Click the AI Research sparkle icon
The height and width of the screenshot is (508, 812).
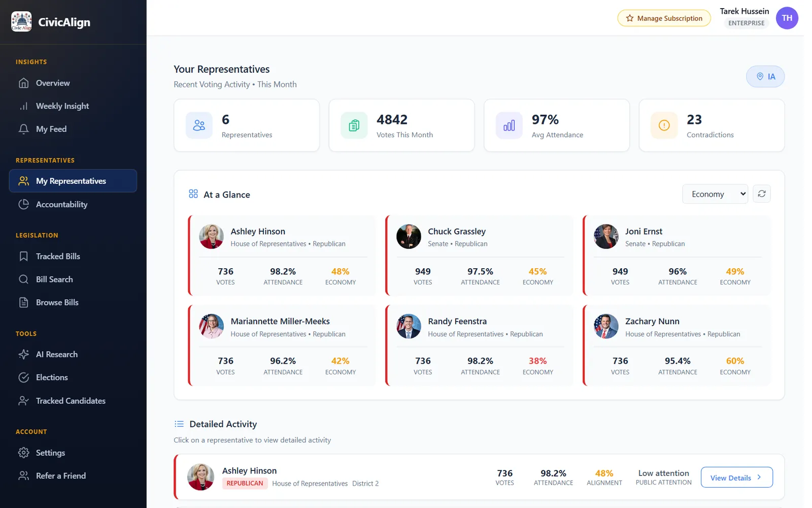pos(24,354)
